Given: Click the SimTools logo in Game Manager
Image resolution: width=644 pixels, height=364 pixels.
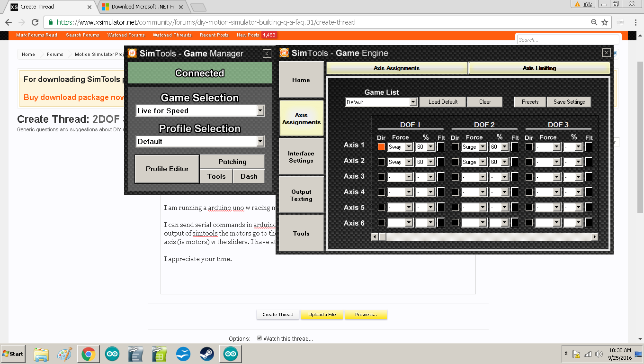Looking at the screenshot, I should tap(133, 54).
